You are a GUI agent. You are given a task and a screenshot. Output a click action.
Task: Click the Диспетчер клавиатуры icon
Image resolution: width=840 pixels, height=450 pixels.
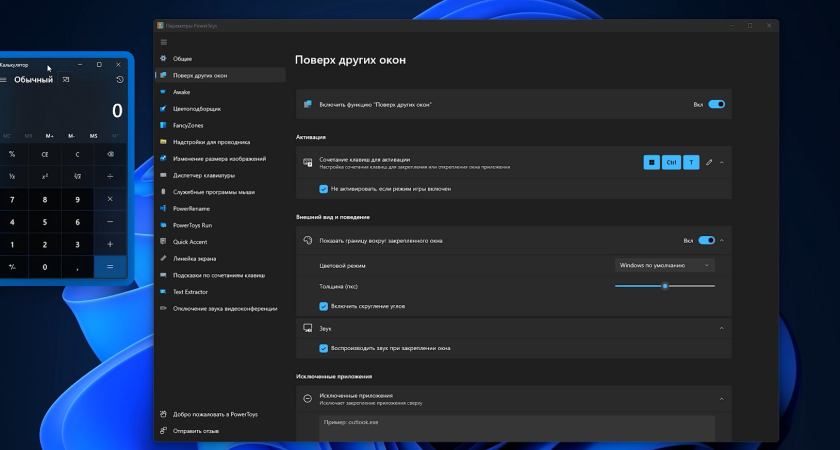click(163, 175)
